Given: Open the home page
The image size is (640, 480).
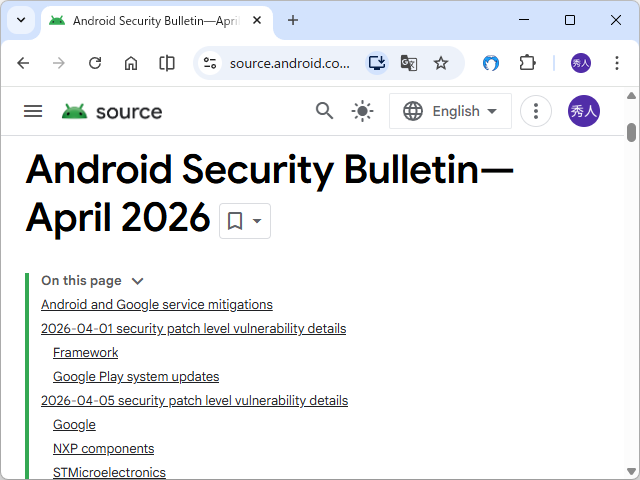Looking at the screenshot, I should (131, 63).
